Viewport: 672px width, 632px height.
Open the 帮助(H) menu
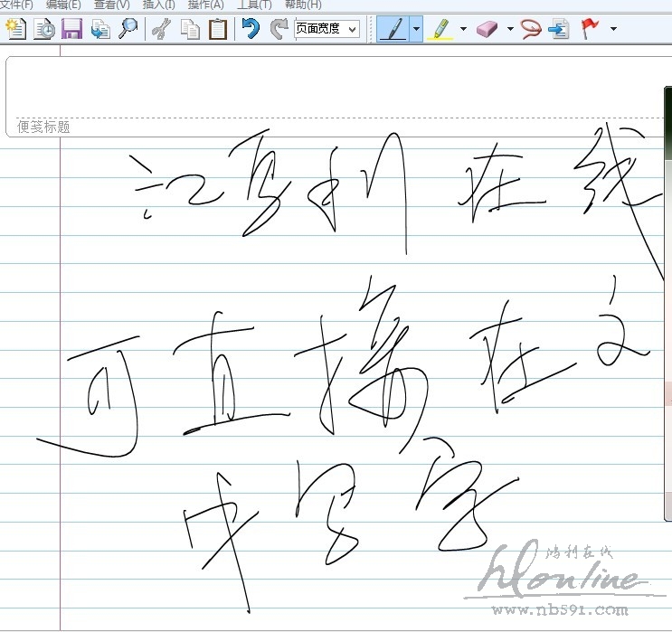pos(303,5)
